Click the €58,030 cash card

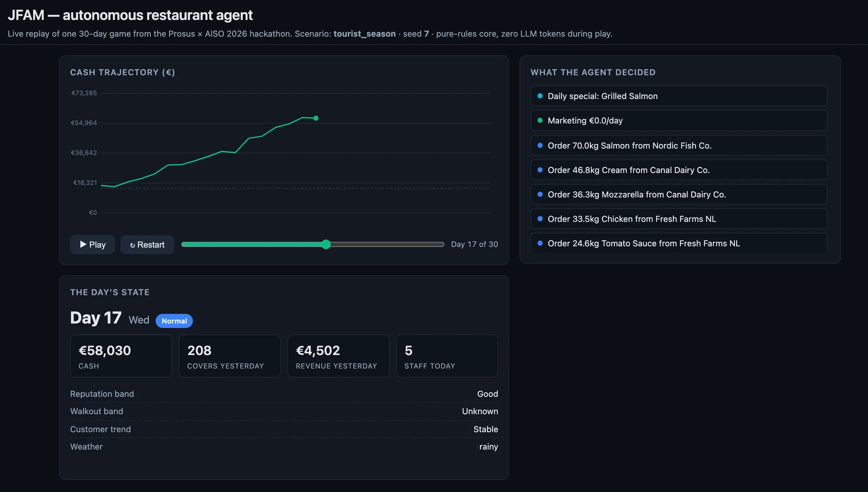[x=121, y=356]
